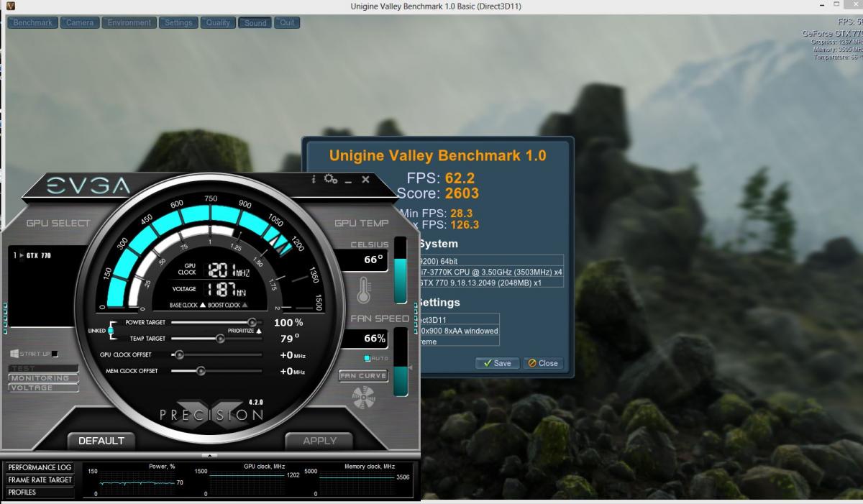Click the 66° Celsius temperature value
863x504 pixels.
pos(373,260)
